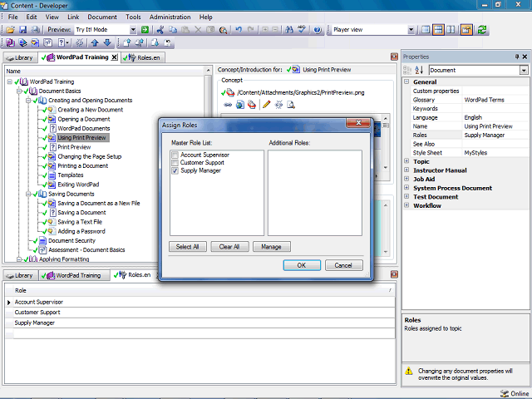Screen dimensions: 532x399
Task: Switch to Library tab in upper pane
Action: coord(20,57)
